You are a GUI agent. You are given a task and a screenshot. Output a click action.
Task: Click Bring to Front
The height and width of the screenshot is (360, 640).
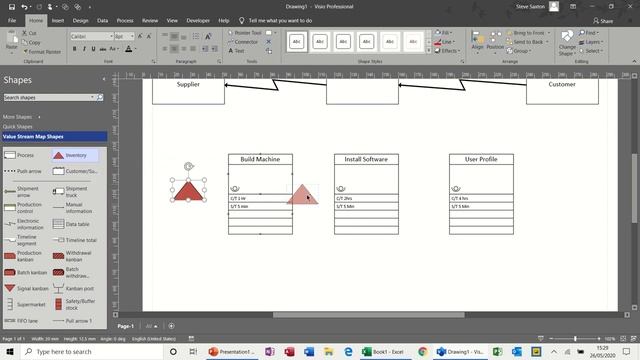(x=528, y=33)
